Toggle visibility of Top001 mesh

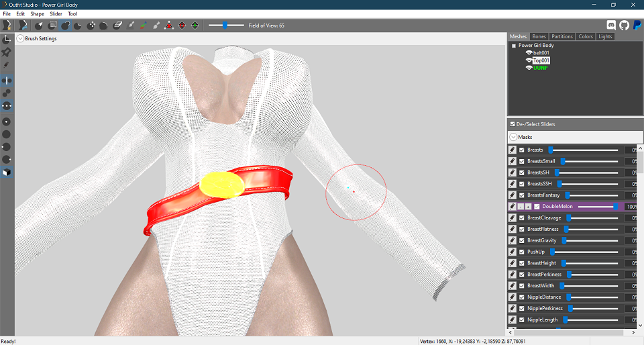(x=529, y=60)
